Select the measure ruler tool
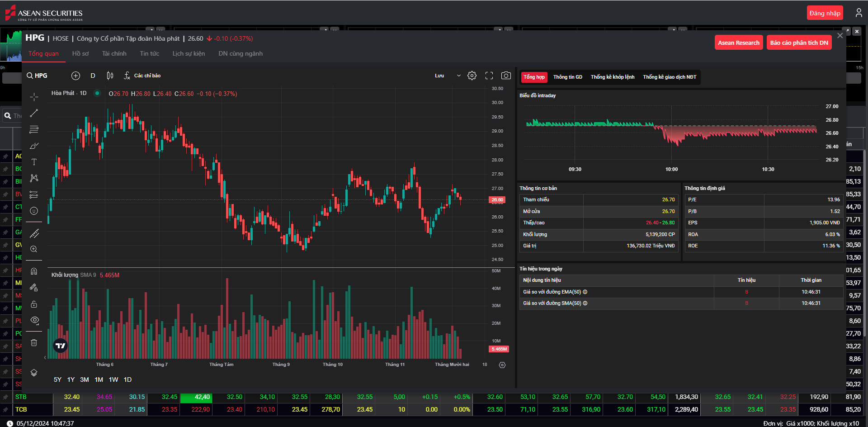The width and height of the screenshot is (868, 427). click(34, 233)
